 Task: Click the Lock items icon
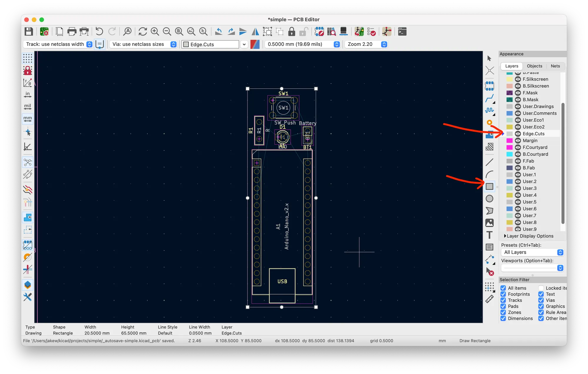[291, 31]
